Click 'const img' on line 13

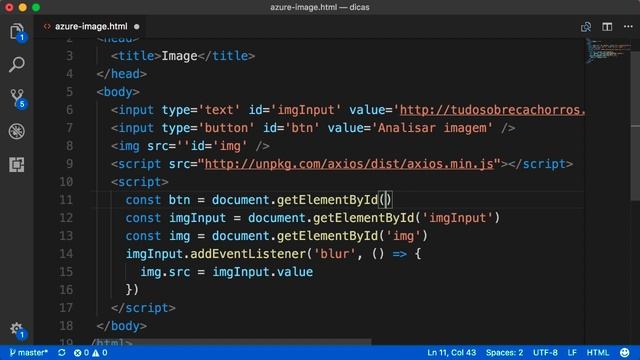pyautogui.click(x=158, y=236)
